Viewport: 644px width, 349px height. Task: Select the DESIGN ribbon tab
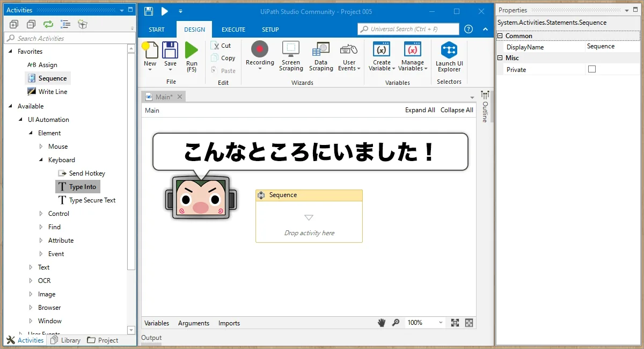pyautogui.click(x=195, y=30)
